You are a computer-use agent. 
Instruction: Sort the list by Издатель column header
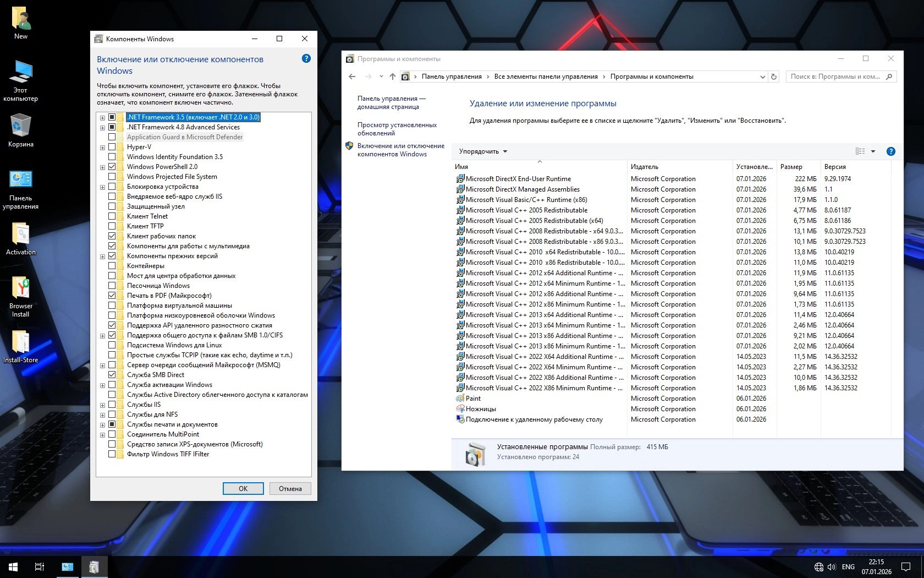tap(645, 167)
